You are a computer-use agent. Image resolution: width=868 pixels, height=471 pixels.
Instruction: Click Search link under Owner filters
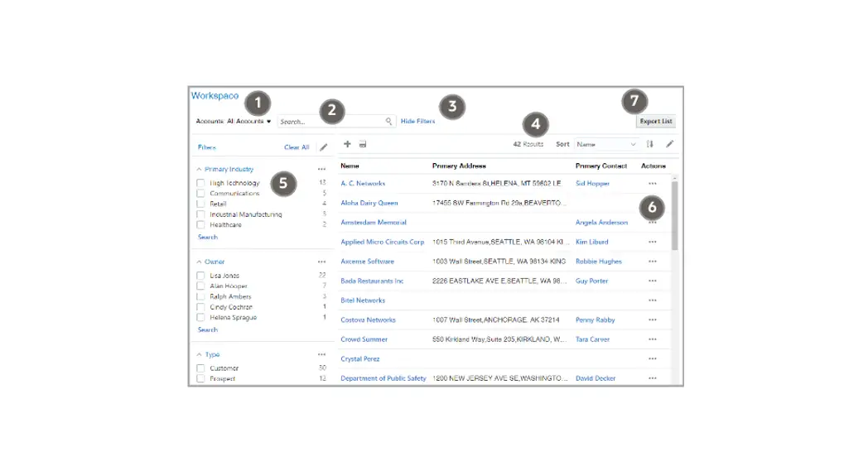click(x=208, y=330)
